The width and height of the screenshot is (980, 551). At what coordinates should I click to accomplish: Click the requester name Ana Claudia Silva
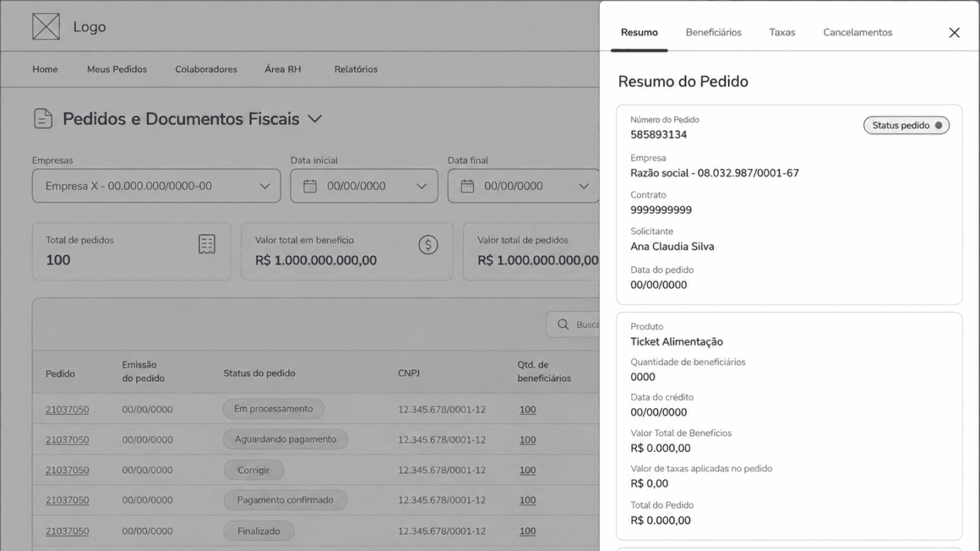point(672,247)
